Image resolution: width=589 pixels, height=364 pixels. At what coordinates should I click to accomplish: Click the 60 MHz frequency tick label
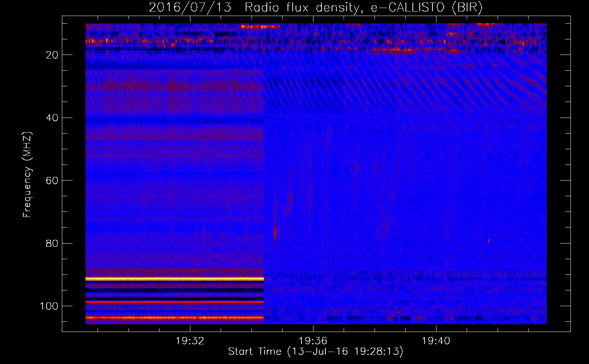(x=52, y=181)
